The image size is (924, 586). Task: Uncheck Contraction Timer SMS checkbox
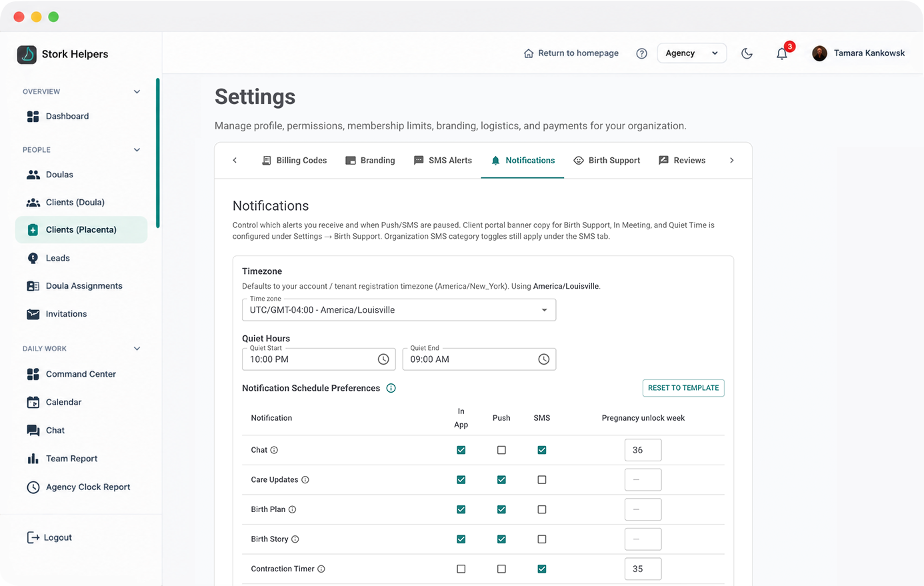pos(542,569)
